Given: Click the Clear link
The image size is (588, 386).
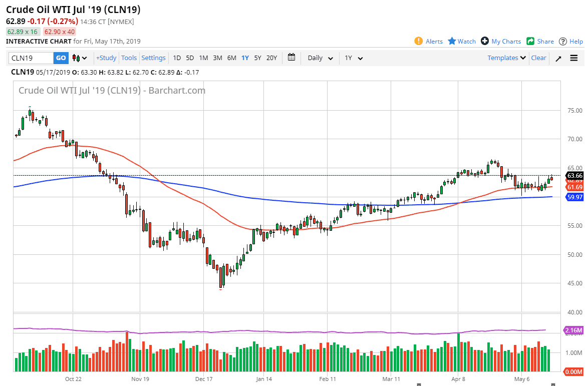Looking at the screenshot, I should [x=538, y=58].
